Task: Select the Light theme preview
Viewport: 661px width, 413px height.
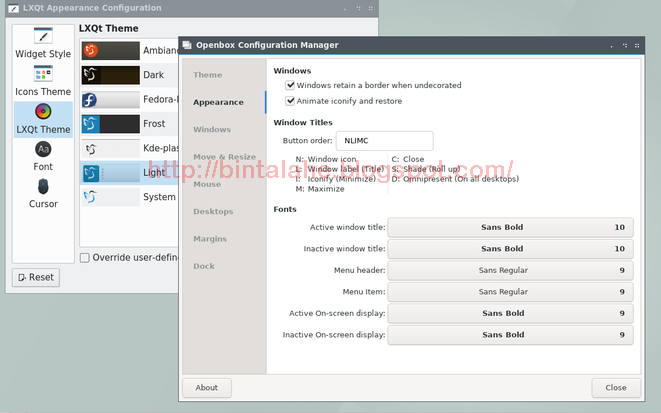Action: 110,173
